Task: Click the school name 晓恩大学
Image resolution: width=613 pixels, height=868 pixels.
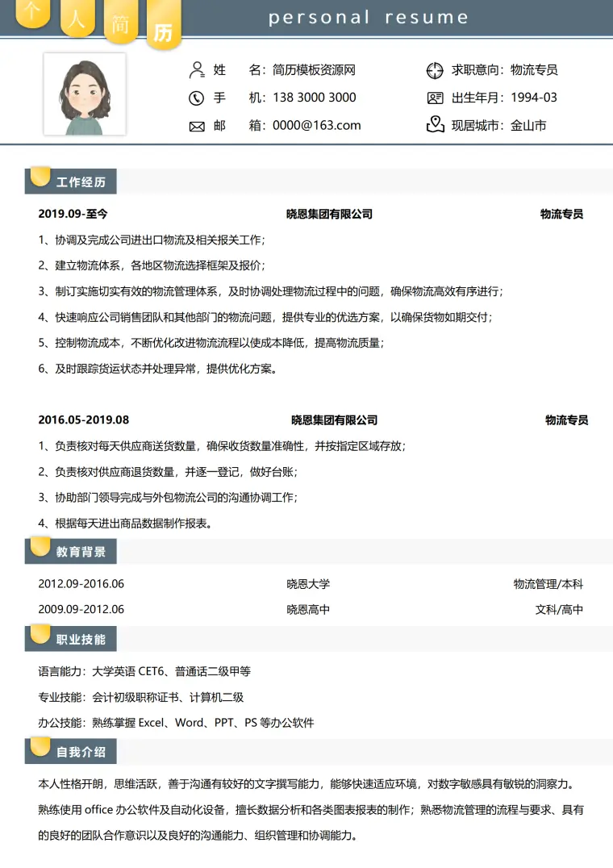Action: click(308, 584)
